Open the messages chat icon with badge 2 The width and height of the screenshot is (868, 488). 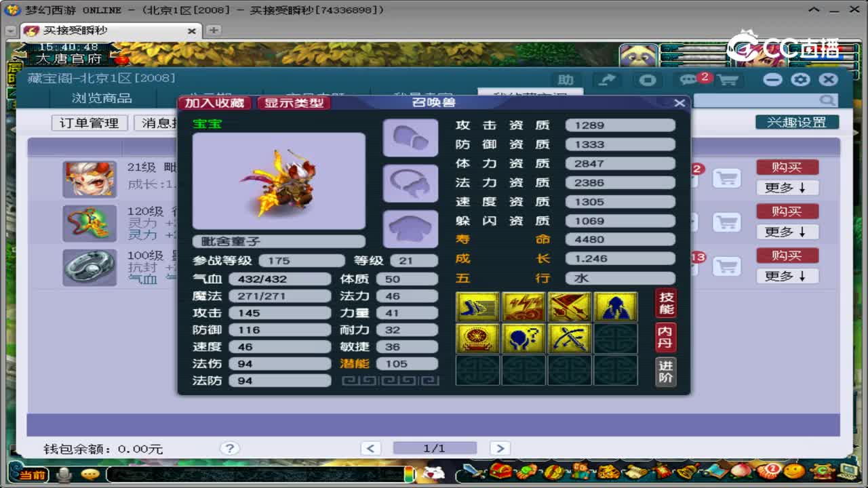(x=690, y=80)
